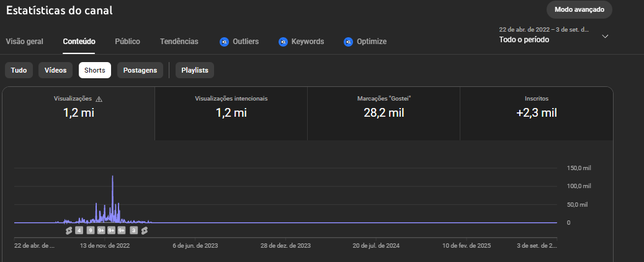Switch to the Público tab
644x262 pixels.
(x=127, y=42)
